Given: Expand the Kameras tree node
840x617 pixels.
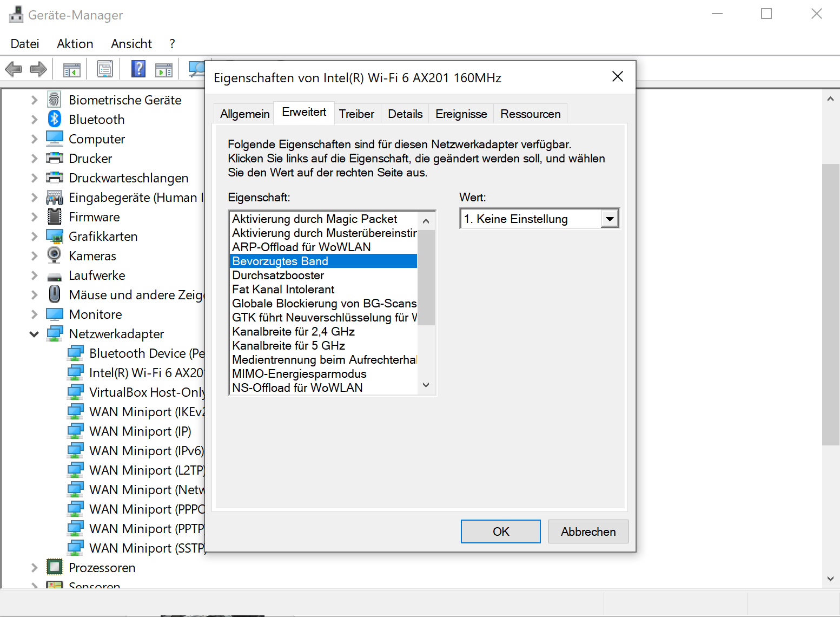Looking at the screenshot, I should (34, 256).
